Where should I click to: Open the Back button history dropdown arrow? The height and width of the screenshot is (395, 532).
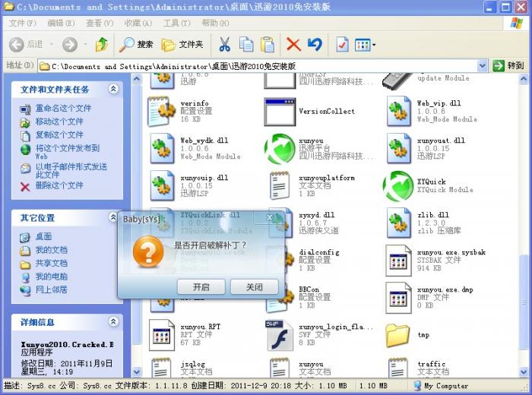(52, 44)
